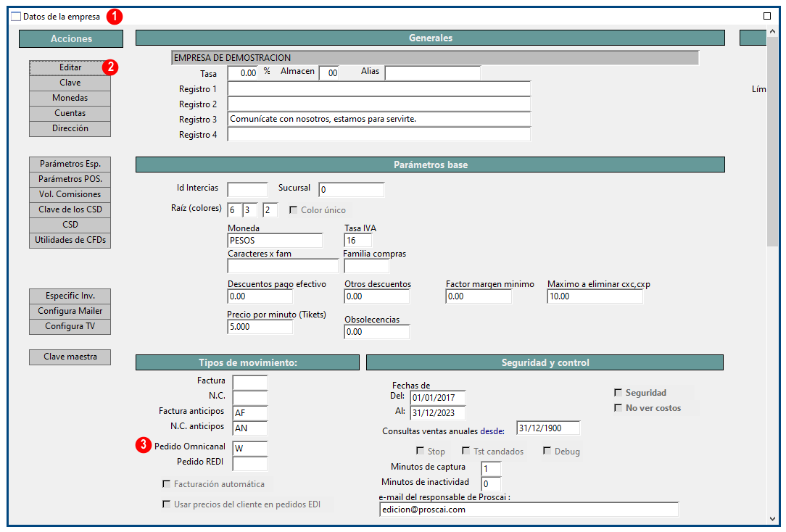Click the Tasa input field
Viewport: 786px width, 532px height.
pyautogui.click(x=243, y=73)
